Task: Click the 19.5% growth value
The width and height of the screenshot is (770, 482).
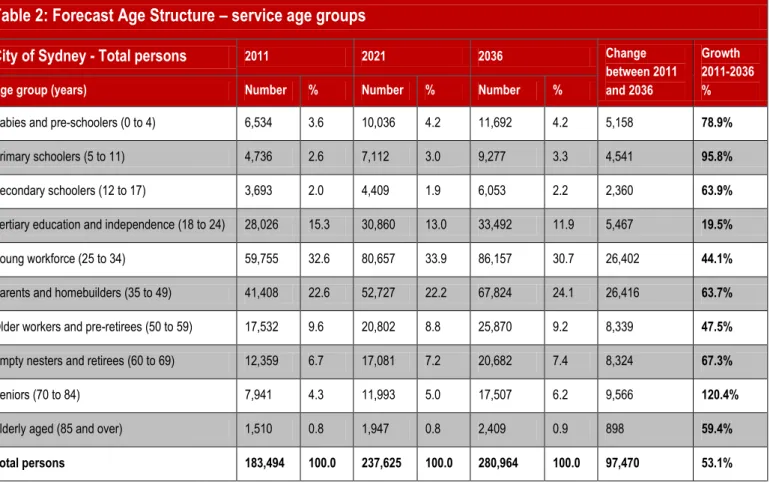Action: 716,225
